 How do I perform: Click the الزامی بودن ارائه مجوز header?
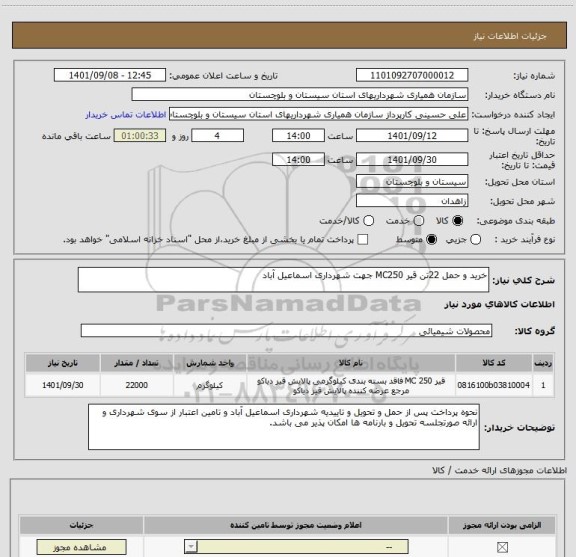(502, 525)
